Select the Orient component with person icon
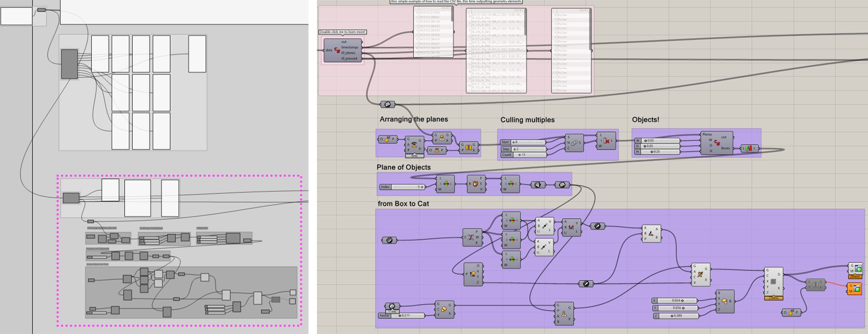This screenshot has width=868, height=334. click(x=442, y=138)
